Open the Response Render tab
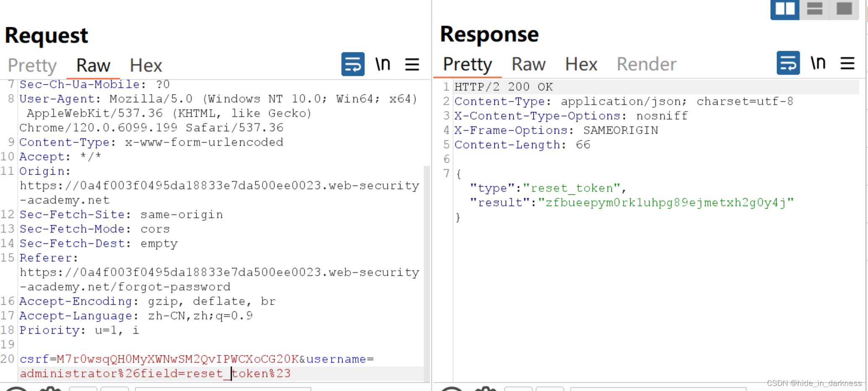Image resolution: width=868 pixels, height=391 pixels. (646, 64)
